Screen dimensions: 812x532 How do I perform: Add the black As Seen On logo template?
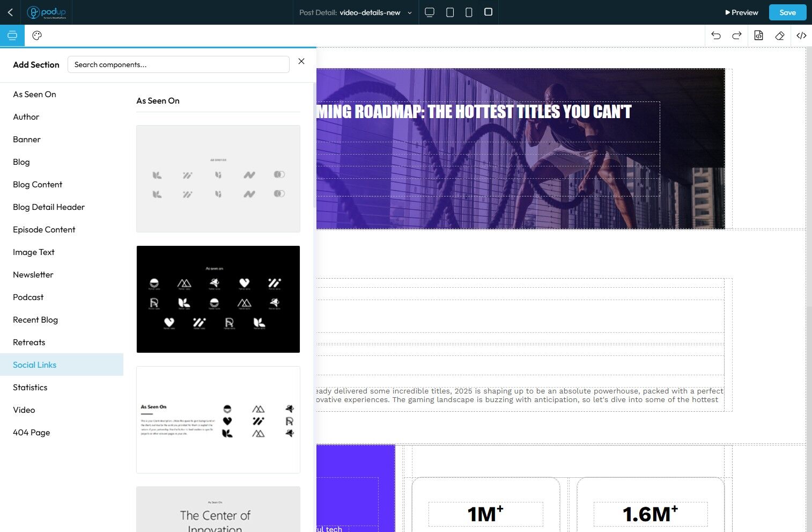[x=218, y=300]
